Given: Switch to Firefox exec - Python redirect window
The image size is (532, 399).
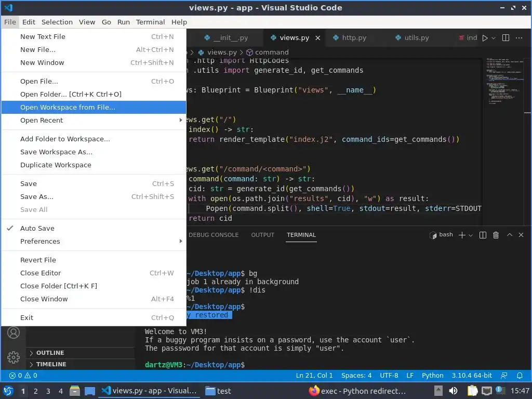Looking at the screenshot, I should point(357,391).
